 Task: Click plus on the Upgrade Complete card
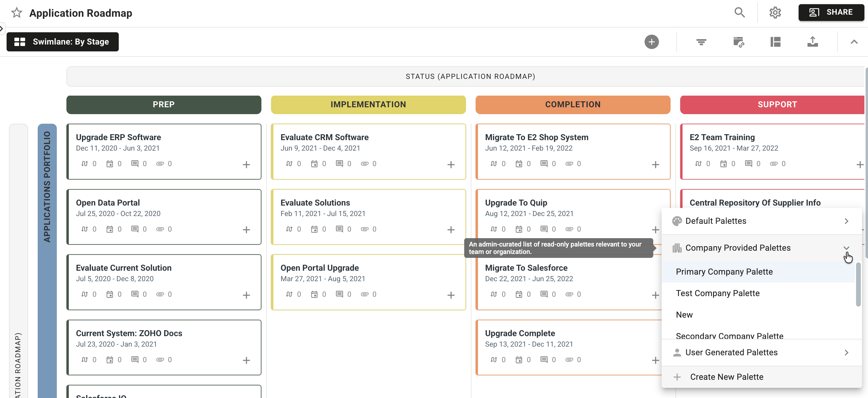655,360
